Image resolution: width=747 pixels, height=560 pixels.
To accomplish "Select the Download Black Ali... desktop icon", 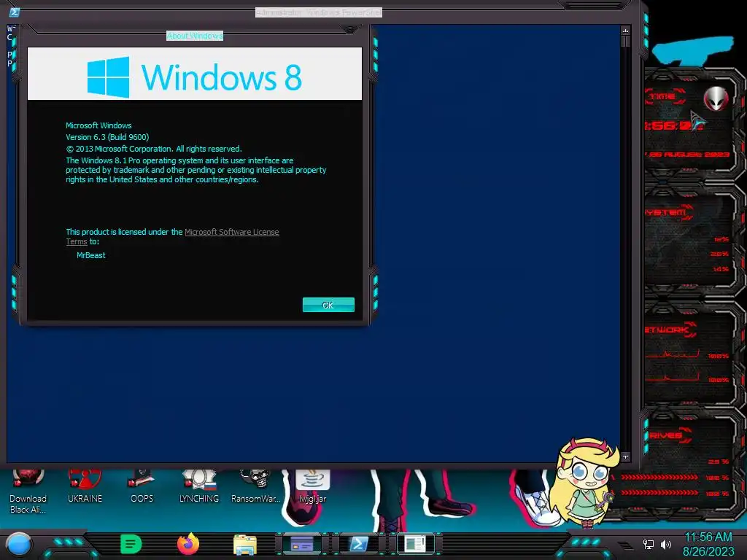I will [x=28, y=492].
